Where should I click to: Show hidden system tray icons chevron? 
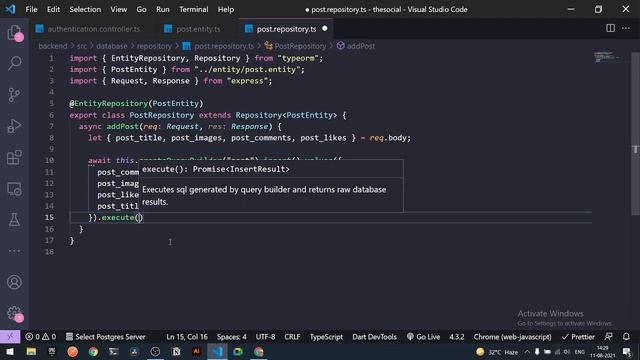(527, 352)
